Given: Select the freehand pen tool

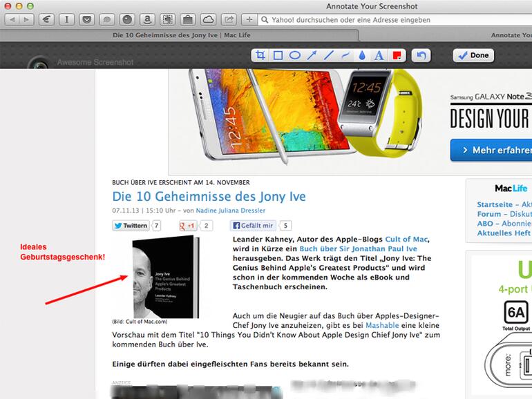Looking at the screenshot, I should click(345, 55).
